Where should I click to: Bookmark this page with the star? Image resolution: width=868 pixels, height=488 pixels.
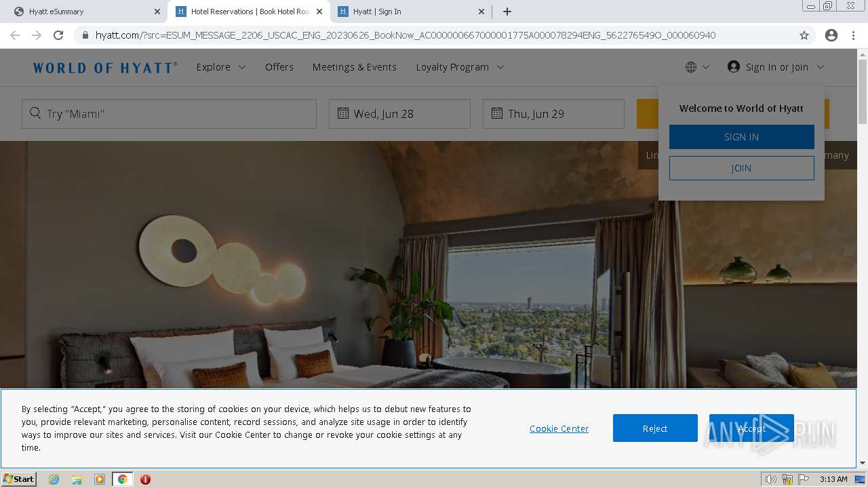pos(804,35)
